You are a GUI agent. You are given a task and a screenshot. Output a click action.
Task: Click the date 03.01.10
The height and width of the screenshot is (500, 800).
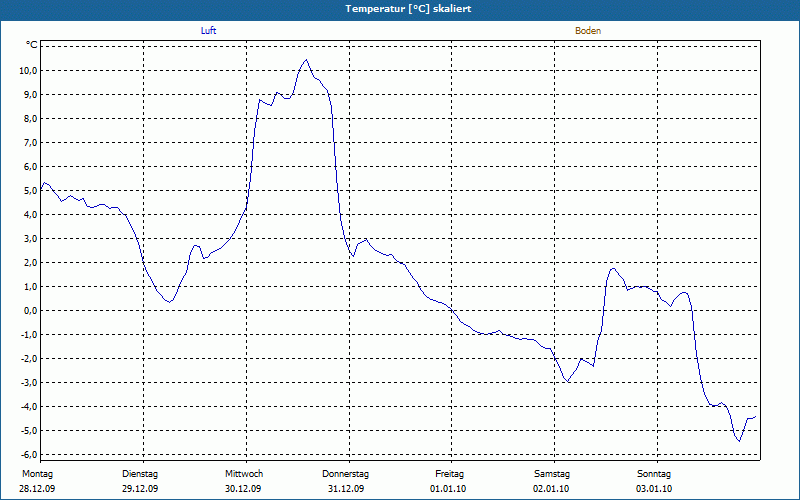click(x=654, y=489)
